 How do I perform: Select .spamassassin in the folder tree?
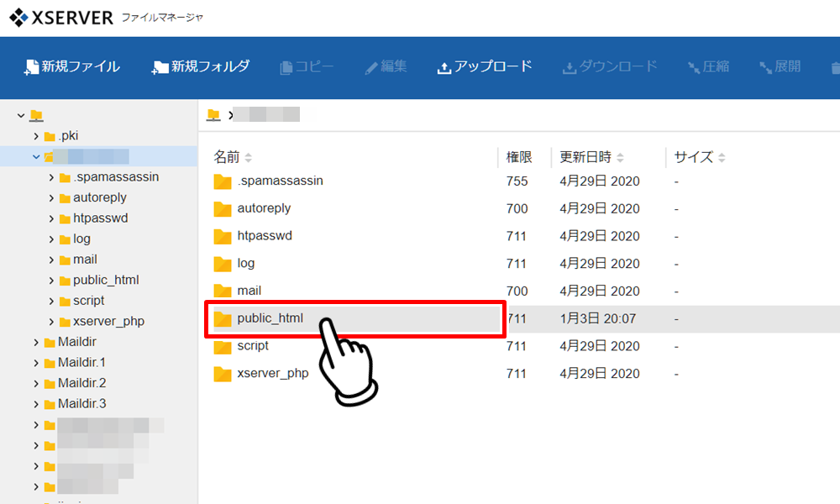[x=116, y=176]
